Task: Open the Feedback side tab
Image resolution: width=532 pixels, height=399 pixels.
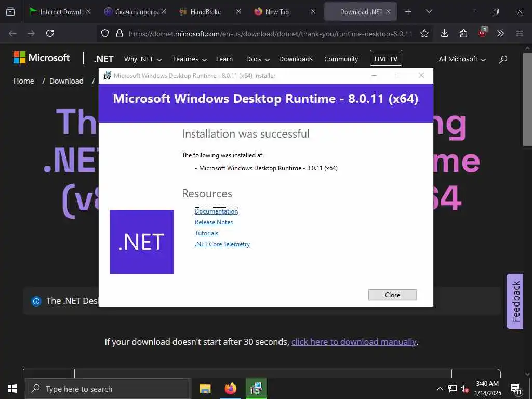Action: [515, 301]
